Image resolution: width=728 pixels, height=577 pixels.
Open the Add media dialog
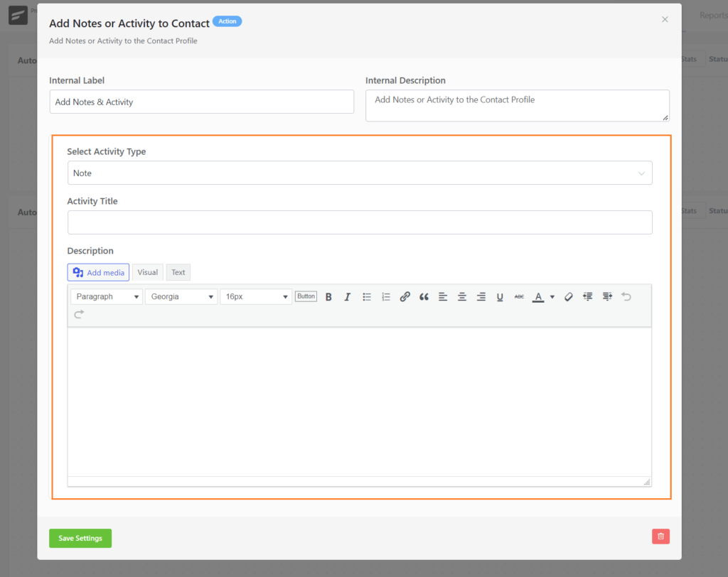coord(98,272)
